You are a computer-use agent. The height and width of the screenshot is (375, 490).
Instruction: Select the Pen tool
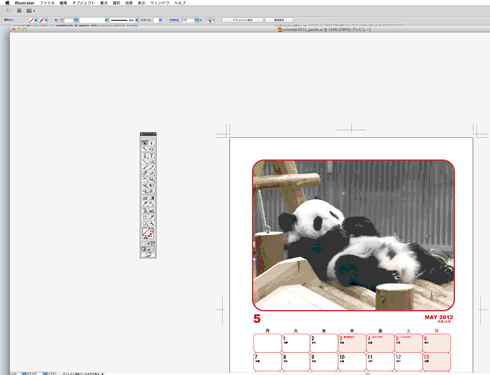click(x=145, y=155)
